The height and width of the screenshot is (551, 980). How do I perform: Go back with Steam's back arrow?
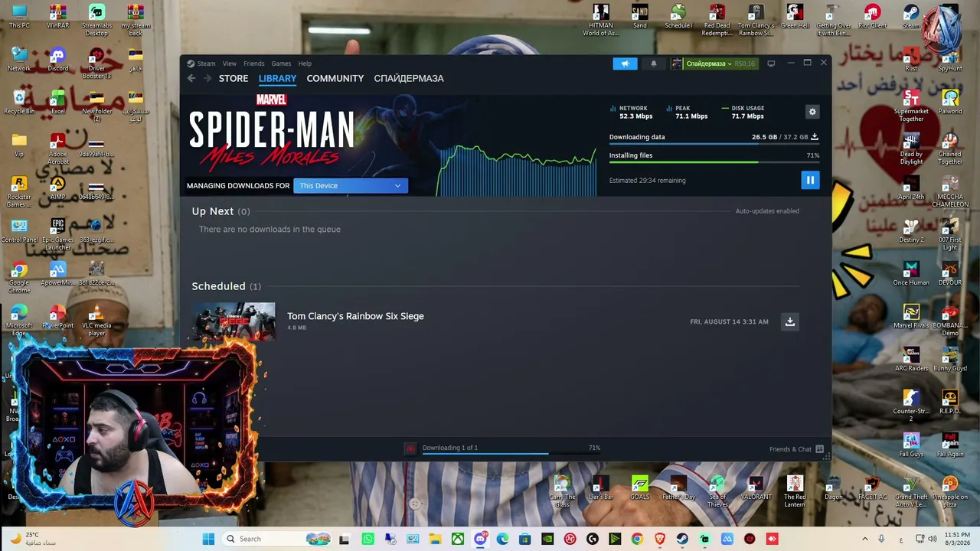(x=191, y=78)
